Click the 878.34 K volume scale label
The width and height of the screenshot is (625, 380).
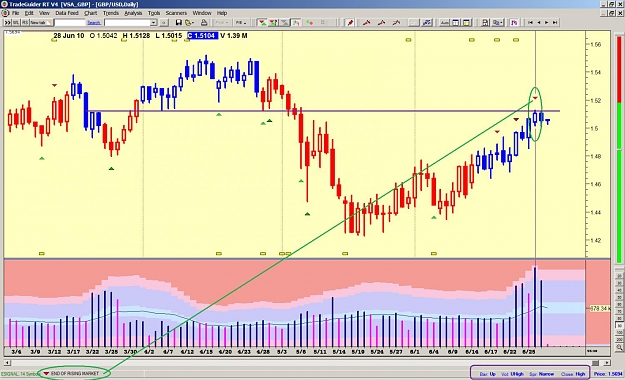599,309
